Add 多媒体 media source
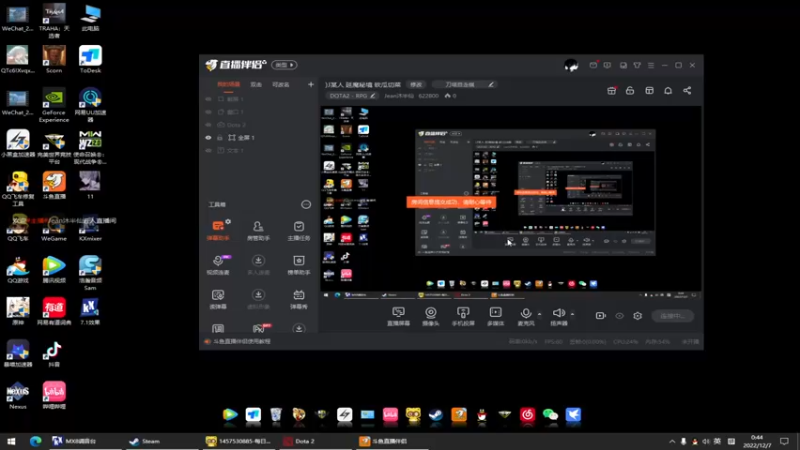 tap(495, 316)
